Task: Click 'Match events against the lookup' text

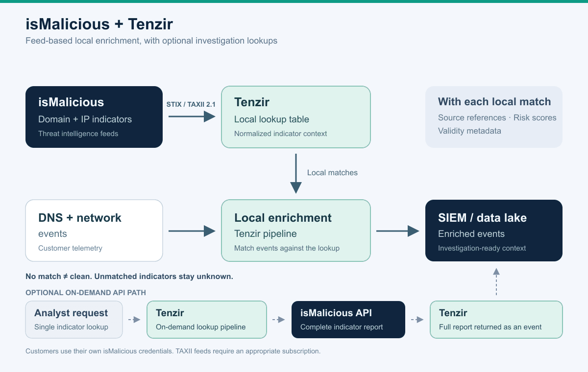Action: tap(287, 248)
